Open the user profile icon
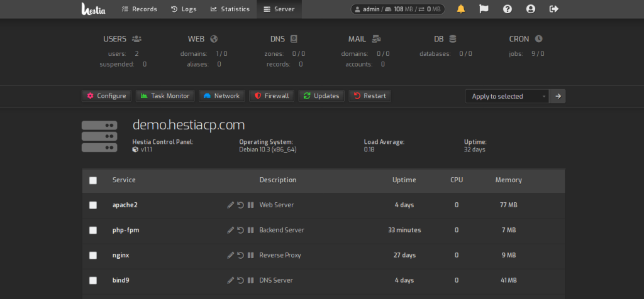 pyautogui.click(x=531, y=9)
